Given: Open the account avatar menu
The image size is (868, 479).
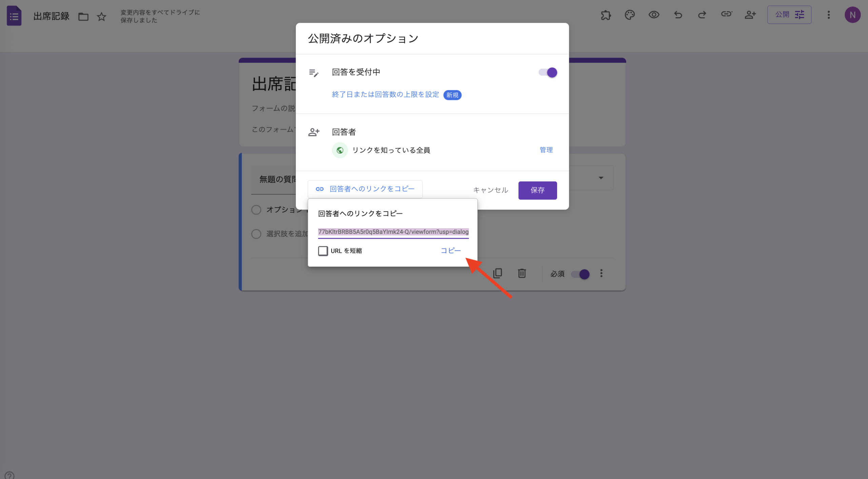Looking at the screenshot, I should click(x=853, y=15).
